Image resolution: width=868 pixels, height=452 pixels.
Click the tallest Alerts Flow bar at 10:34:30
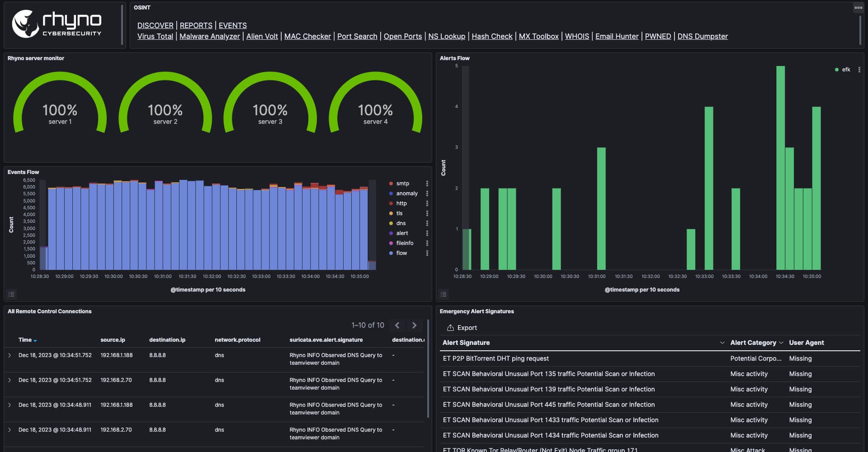pyautogui.click(x=780, y=167)
